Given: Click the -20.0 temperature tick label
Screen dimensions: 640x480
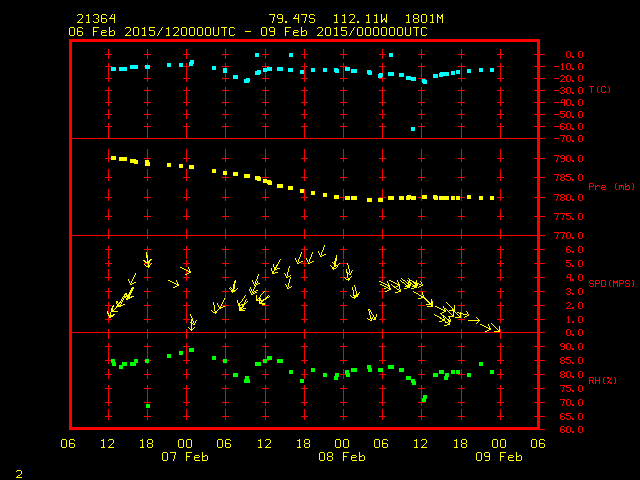Looking at the screenshot, I should 569,79.
